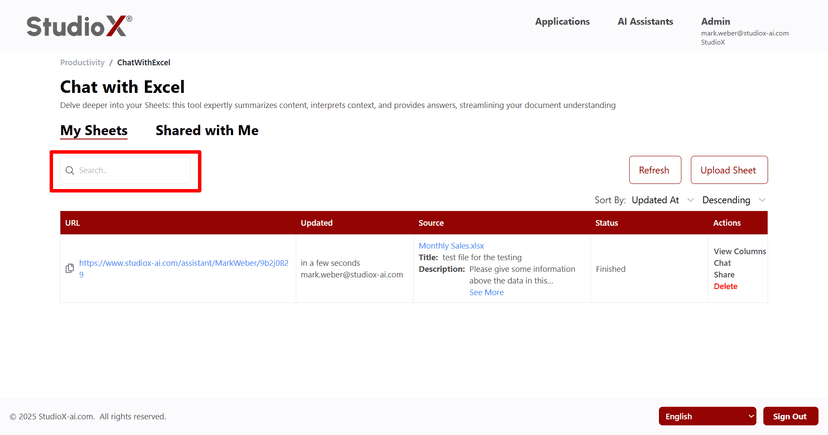Screen dimensions: 828x435
Task: Click the Upload Sheet button
Action: coord(728,170)
